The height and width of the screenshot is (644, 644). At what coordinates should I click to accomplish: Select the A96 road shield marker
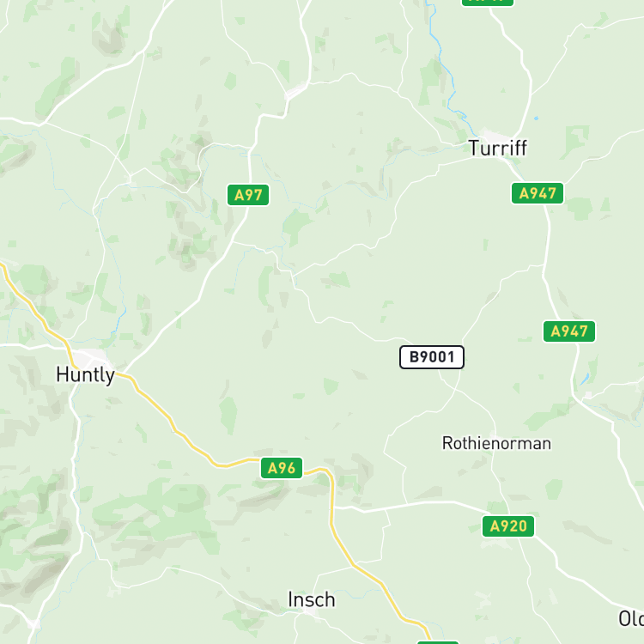point(282,468)
